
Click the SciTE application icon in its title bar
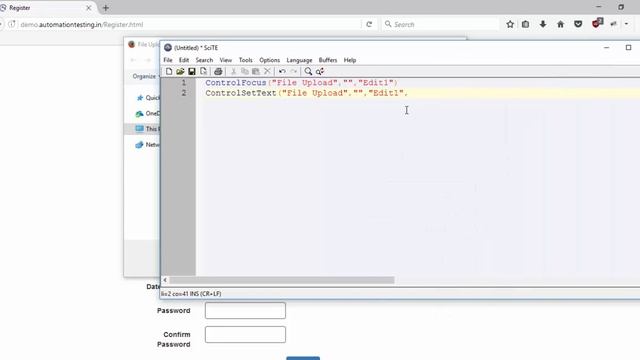pyautogui.click(x=168, y=48)
